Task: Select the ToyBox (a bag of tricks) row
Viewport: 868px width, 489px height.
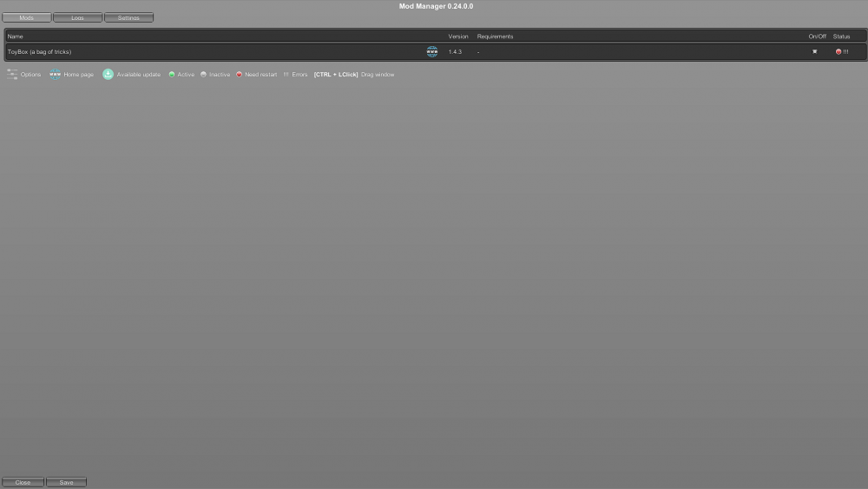Action: 174,52
